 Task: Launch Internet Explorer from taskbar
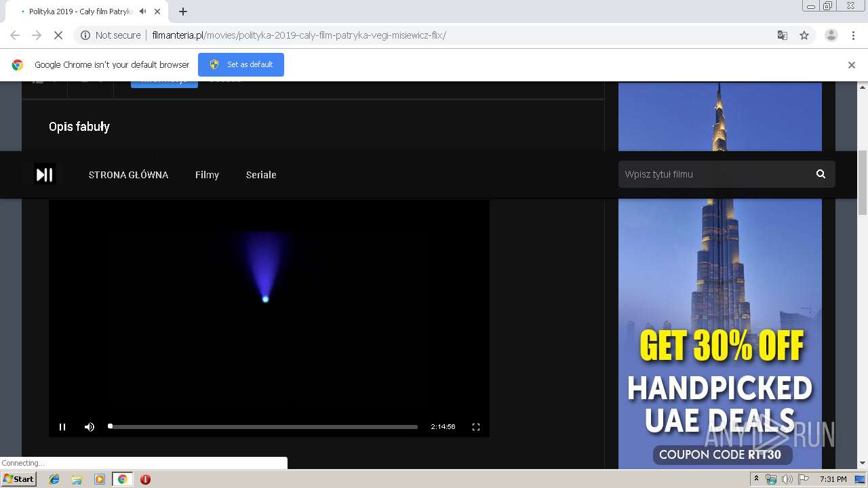[54, 479]
